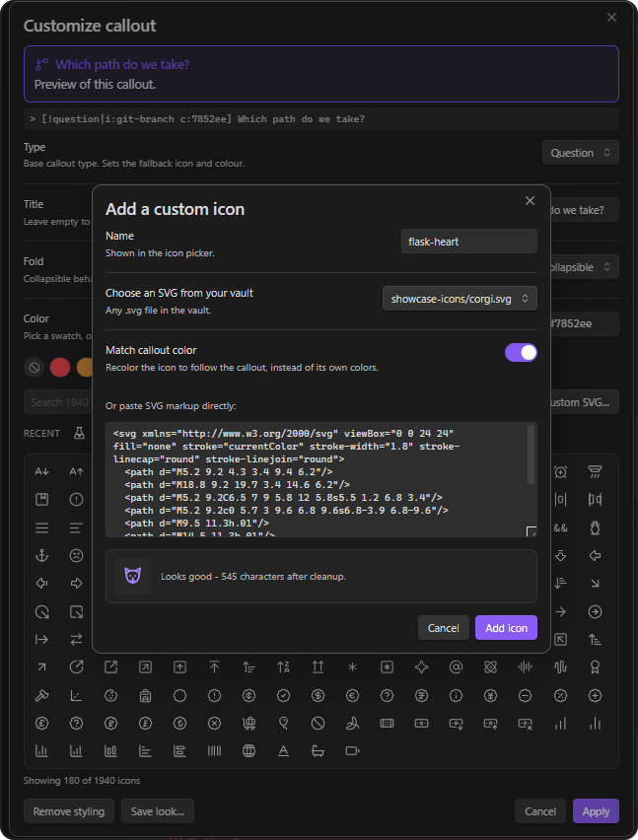638x840 pixels.
Task: Select the asterisk icon
Action: 352,666
